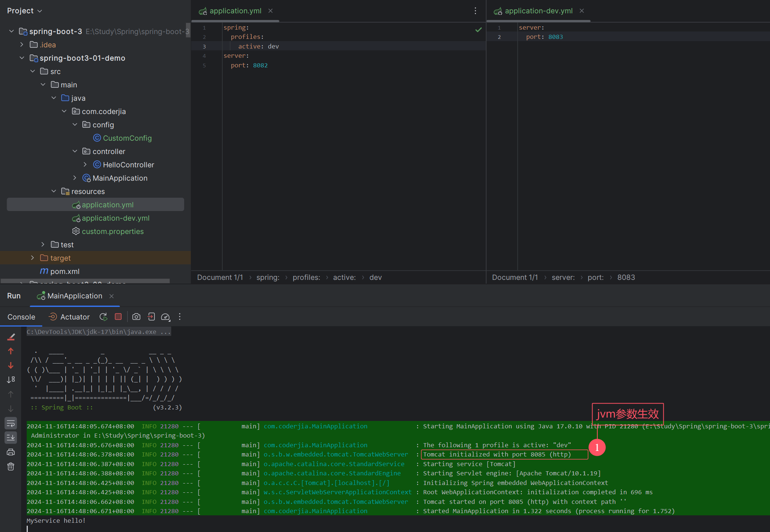Screen dimensions: 770x532
Task: Select application.yml in project tree
Action: tap(107, 205)
